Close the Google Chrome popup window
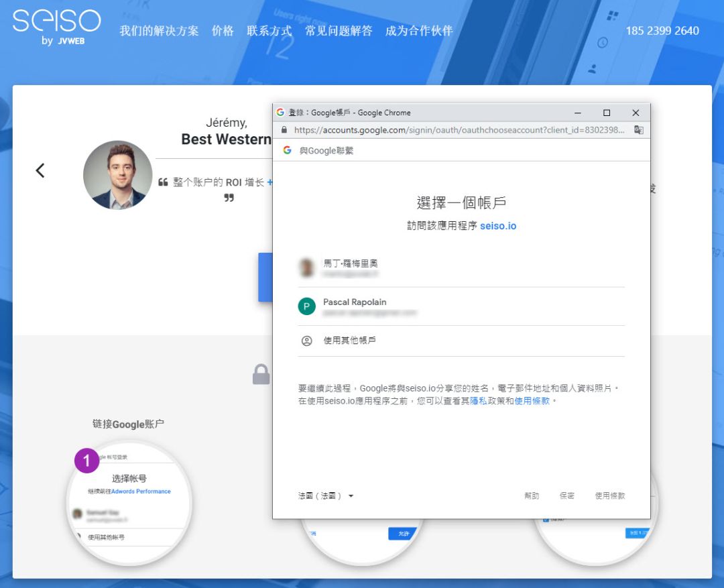The width and height of the screenshot is (724, 588). (x=636, y=113)
